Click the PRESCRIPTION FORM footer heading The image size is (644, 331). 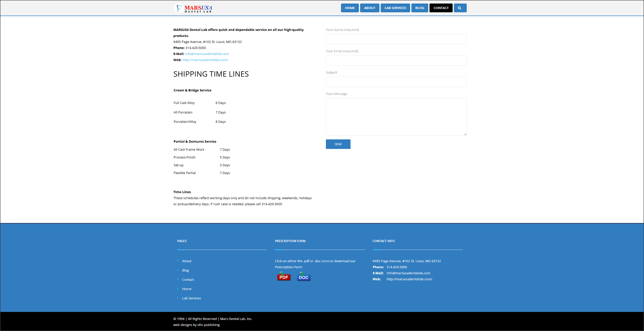coord(290,241)
